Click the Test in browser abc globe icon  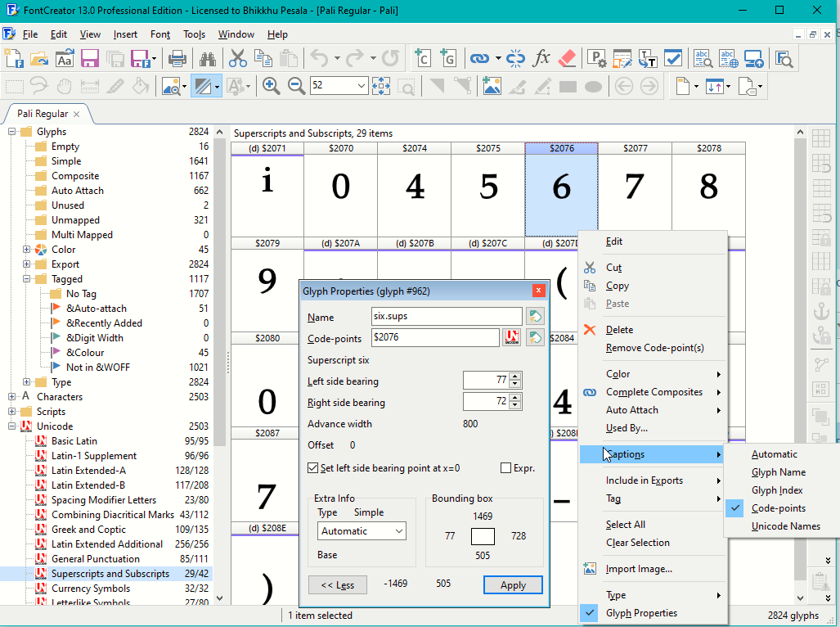729,58
